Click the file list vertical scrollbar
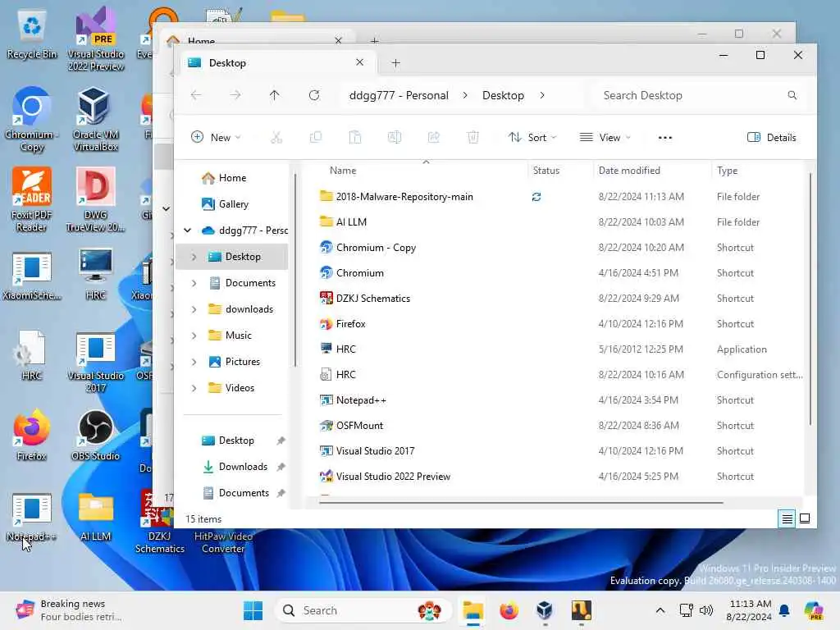The image size is (840, 630). (810, 299)
